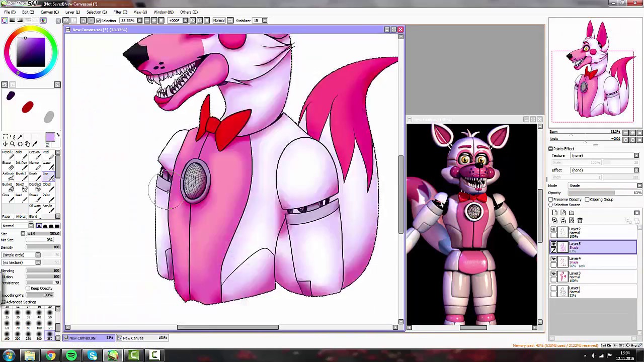Hide Layer4 using its eye icon
This screenshot has height=362, width=644.
[x=554, y=259]
